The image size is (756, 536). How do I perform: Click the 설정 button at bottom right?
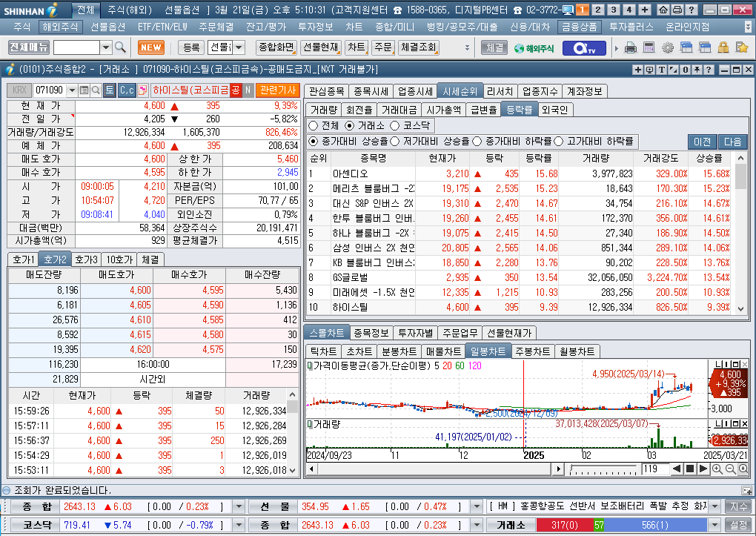point(738,525)
